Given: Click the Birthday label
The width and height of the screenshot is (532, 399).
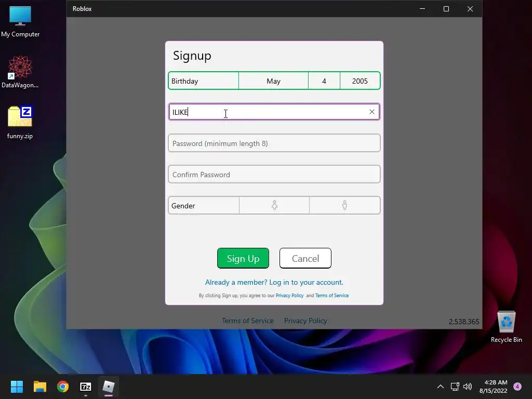Looking at the screenshot, I should point(184,81).
